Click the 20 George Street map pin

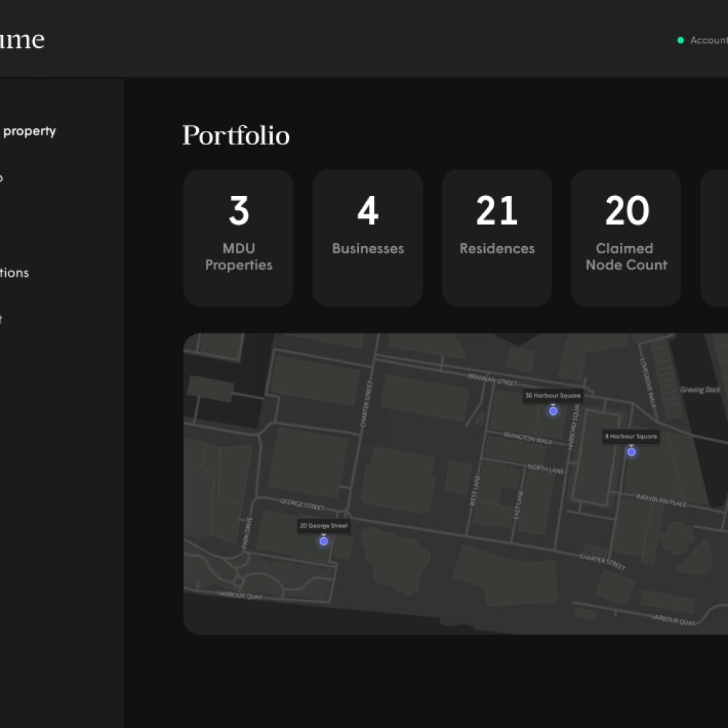coord(324,541)
